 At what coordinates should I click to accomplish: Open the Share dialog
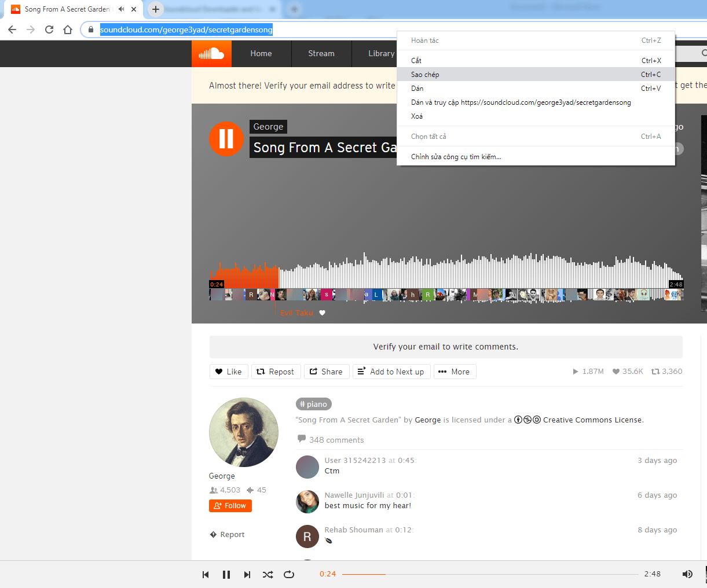click(x=327, y=372)
